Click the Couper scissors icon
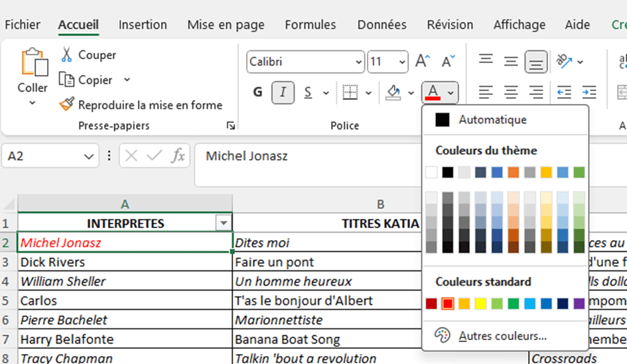Viewport: 627px width, 364px height. [x=66, y=55]
